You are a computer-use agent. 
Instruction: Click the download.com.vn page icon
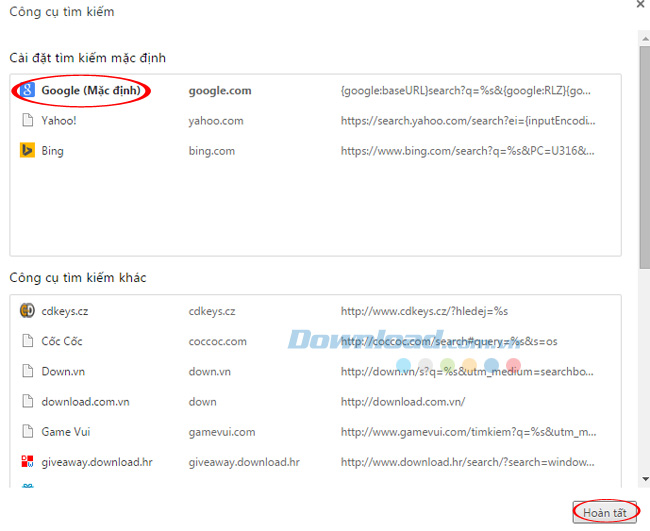click(x=27, y=401)
